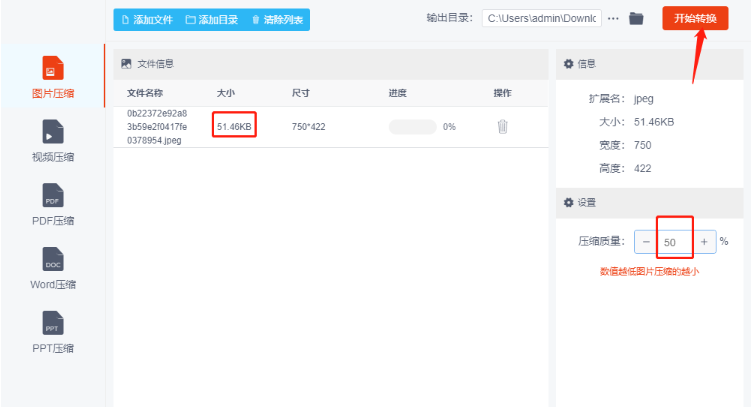Click the 输出目录 path field
The width and height of the screenshot is (751, 407).
tap(542, 18)
